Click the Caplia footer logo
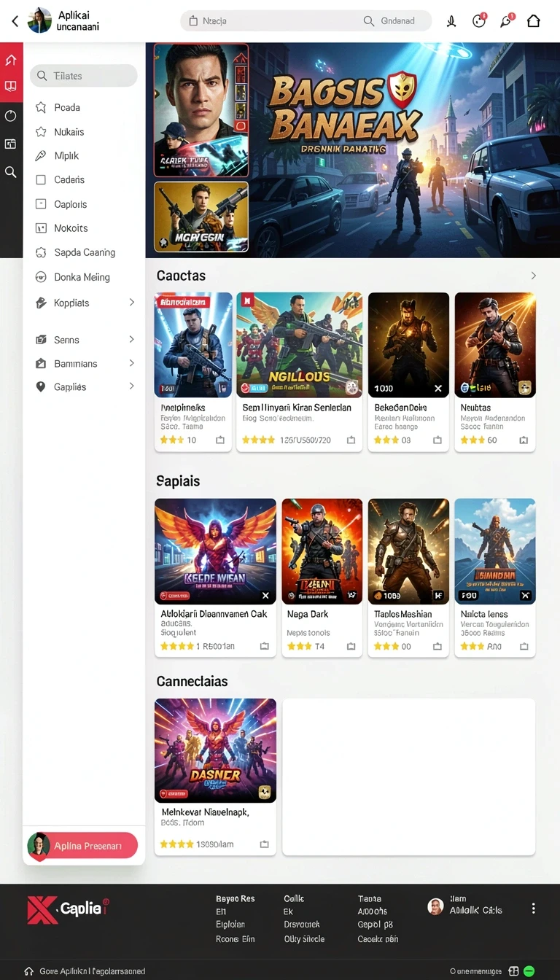Screen dimensions: 560x980 point(68,909)
